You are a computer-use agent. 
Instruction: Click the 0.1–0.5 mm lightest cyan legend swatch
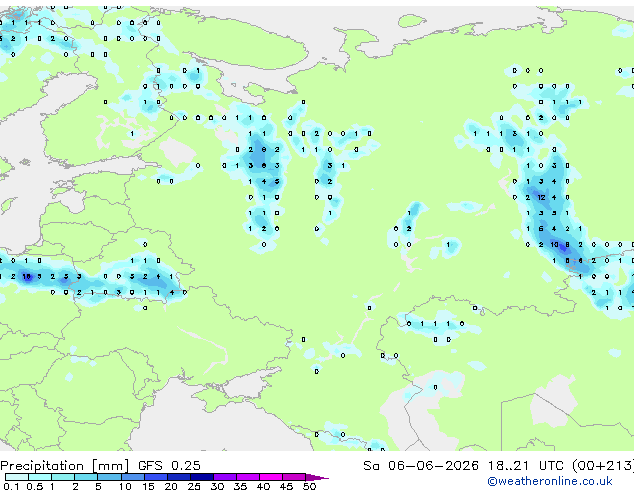click(x=17, y=477)
